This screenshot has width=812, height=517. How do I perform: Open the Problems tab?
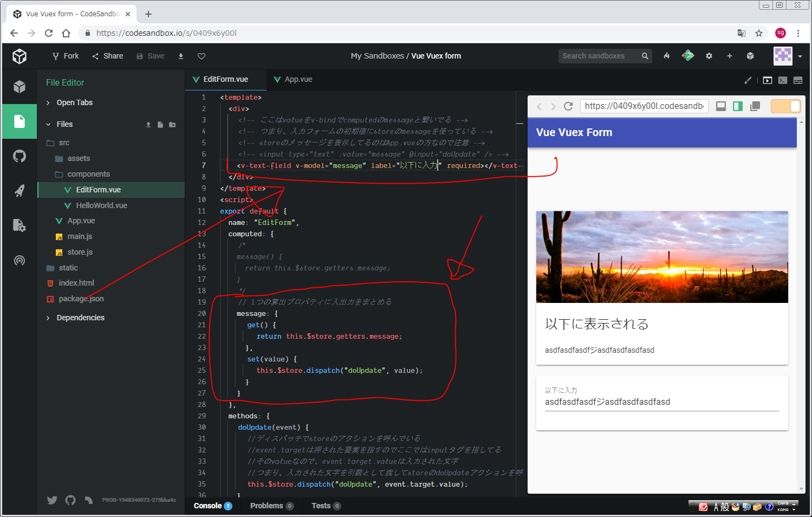pyautogui.click(x=267, y=506)
